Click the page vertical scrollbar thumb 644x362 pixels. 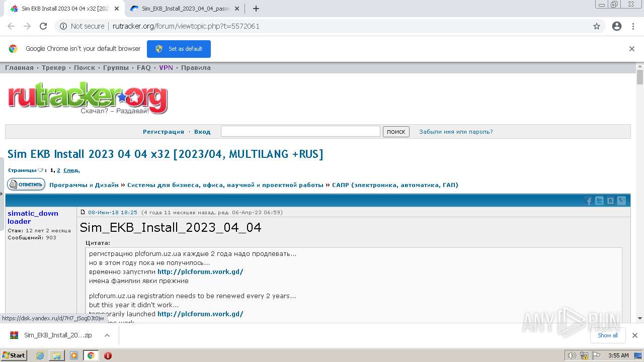click(640, 77)
